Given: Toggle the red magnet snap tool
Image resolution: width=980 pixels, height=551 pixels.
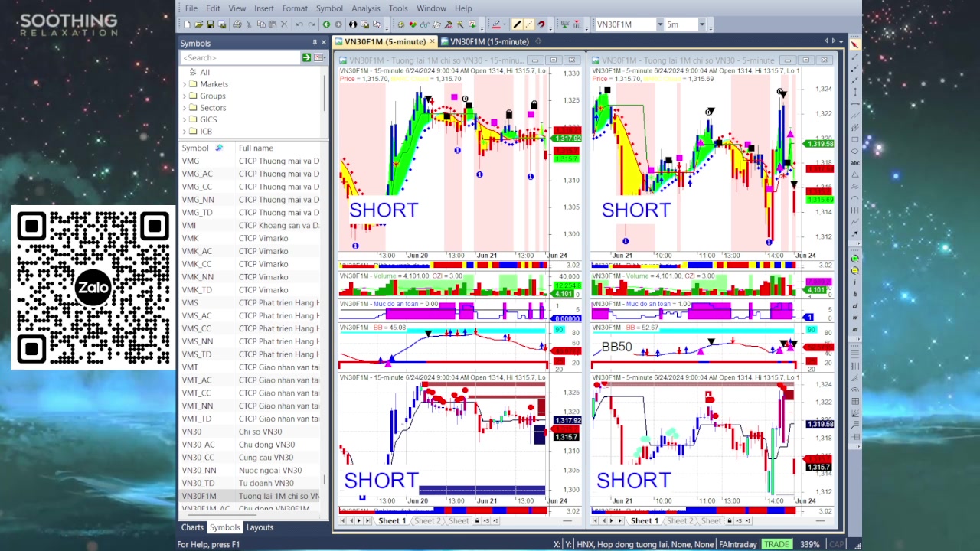Looking at the screenshot, I should coord(541,24).
